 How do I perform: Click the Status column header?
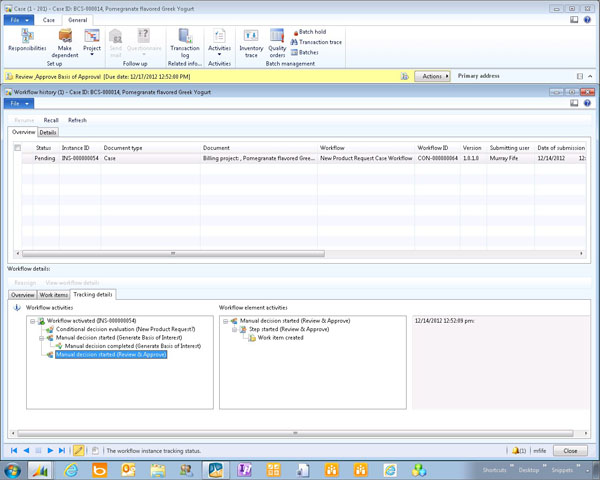coord(43,148)
